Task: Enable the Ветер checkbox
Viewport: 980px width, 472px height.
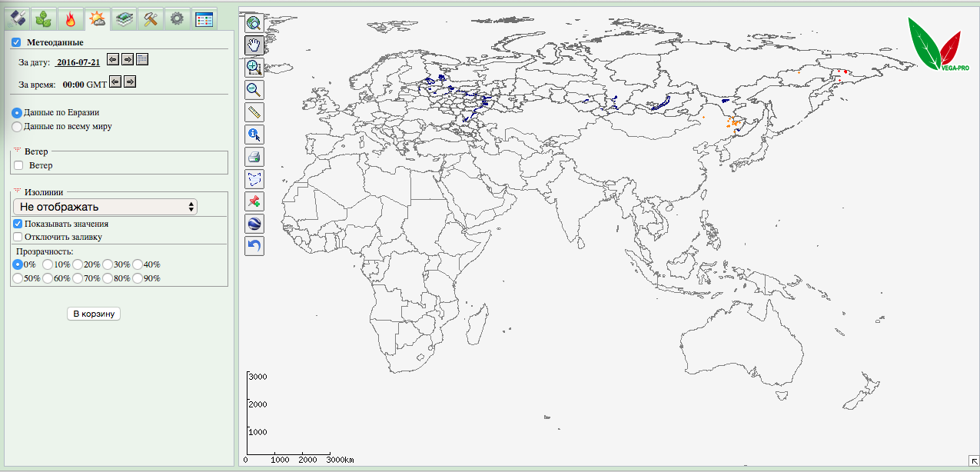Action: 18,165
